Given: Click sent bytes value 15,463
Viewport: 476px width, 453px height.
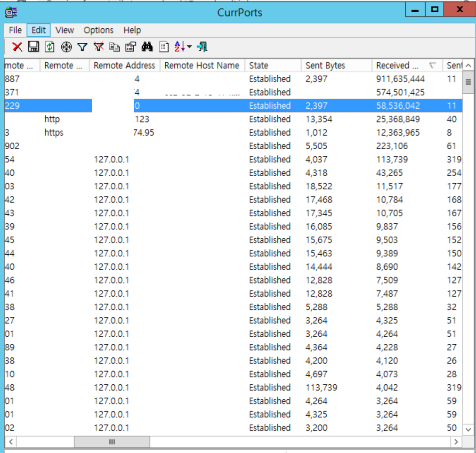Looking at the screenshot, I should pyautogui.click(x=319, y=253).
